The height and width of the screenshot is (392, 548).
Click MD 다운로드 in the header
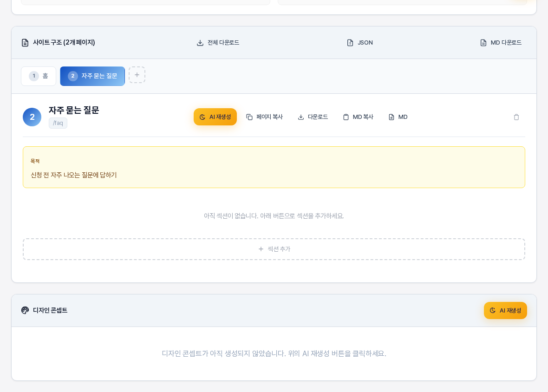[501, 43]
